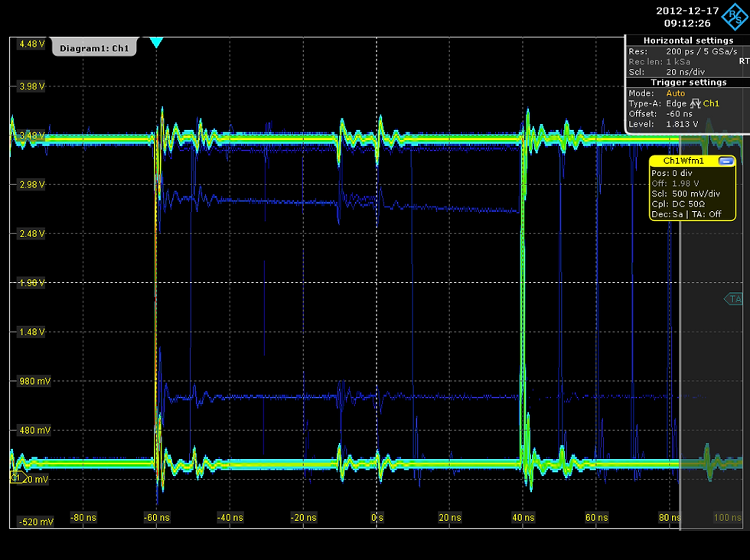The image size is (750, 560).
Task: Click the trigger edge slope icon
Action: point(695,103)
